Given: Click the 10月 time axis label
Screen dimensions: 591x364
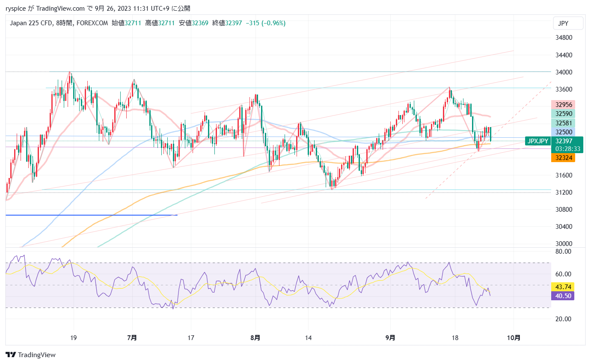Looking at the screenshot, I should pos(514,338).
